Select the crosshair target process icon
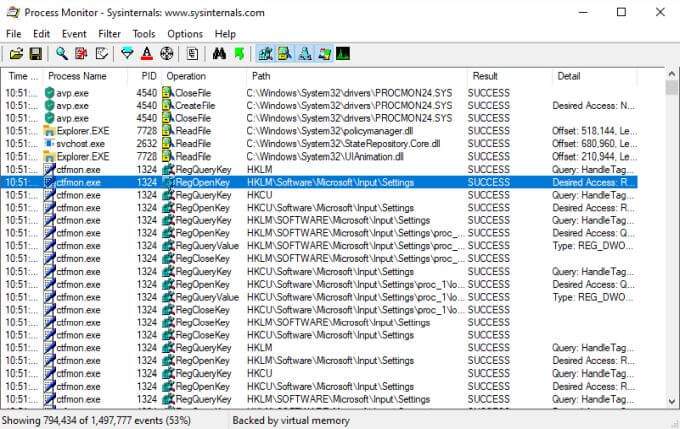 tap(167, 54)
